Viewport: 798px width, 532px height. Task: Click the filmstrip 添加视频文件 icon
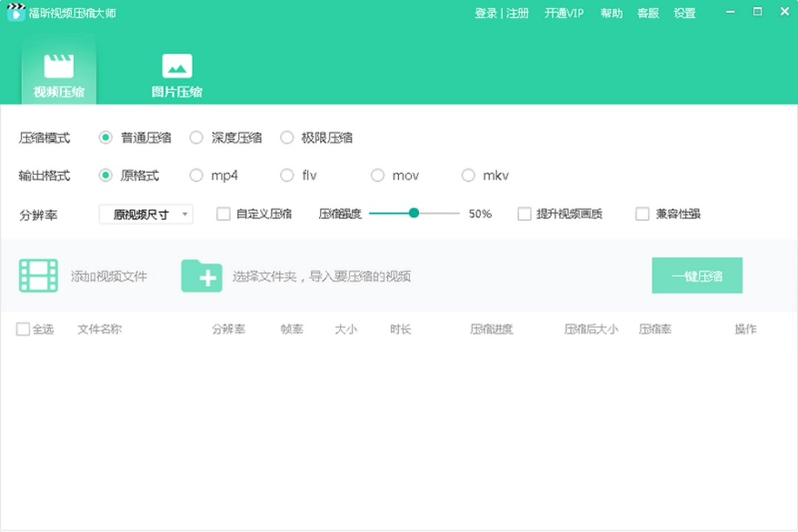tap(38, 275)
